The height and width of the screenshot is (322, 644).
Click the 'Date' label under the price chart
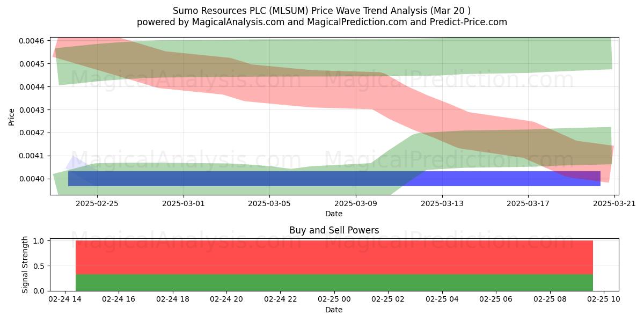coord(334,214)
